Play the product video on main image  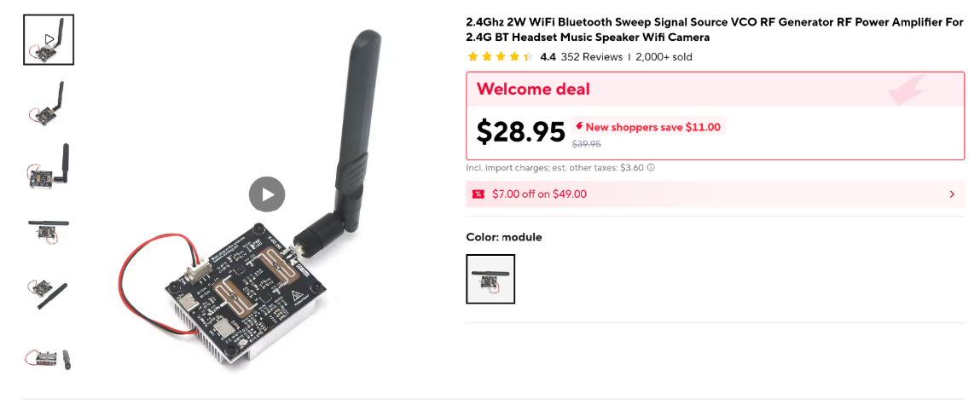[x=267, y=194]
